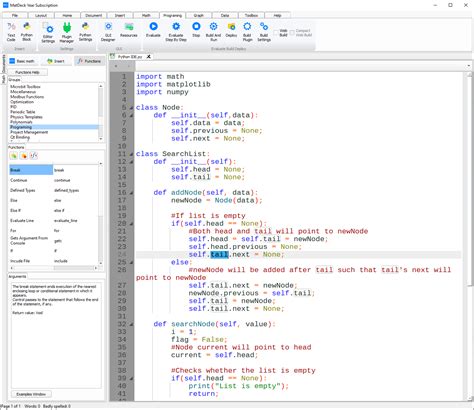Toggle the Compact Web Build checkbox

point(292,33)
